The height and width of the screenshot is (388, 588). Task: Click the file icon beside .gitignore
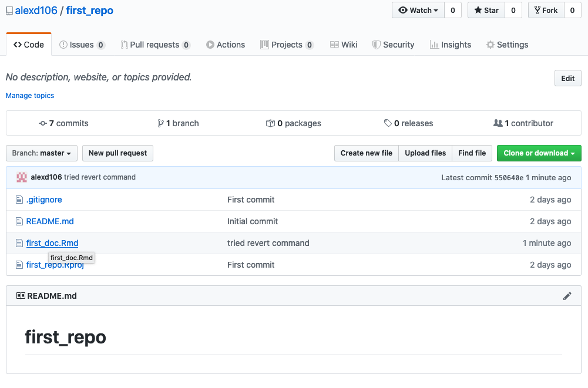coord(19,200)
